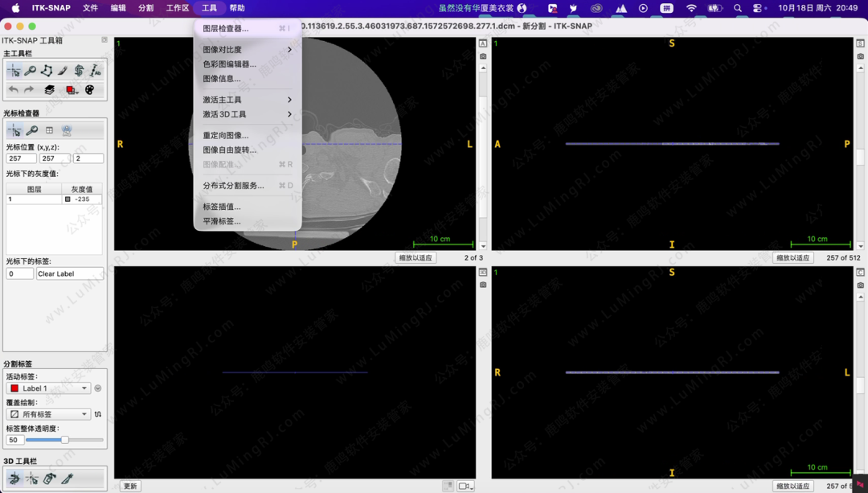Toggle the axial view layout expand button
This screenshot has height=493, width=868.
click(483, 43)
